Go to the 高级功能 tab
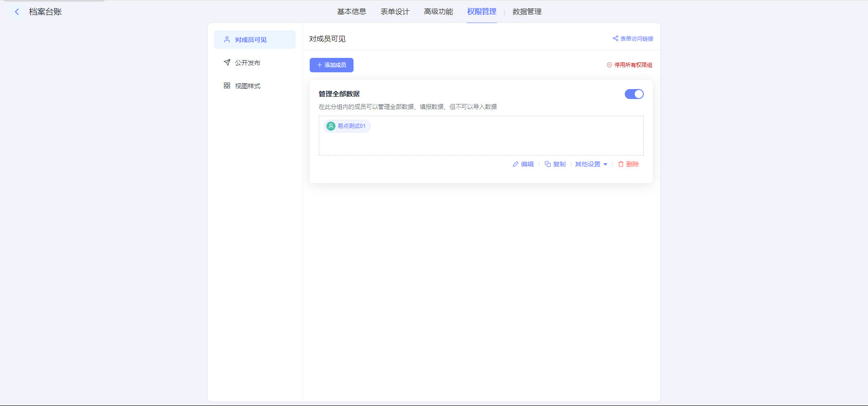Viewport: 868px width, 406px height. click(x=438, y=12)
